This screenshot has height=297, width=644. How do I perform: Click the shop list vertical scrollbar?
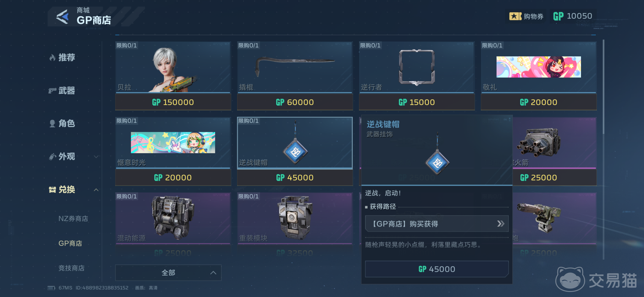[603, 149]
